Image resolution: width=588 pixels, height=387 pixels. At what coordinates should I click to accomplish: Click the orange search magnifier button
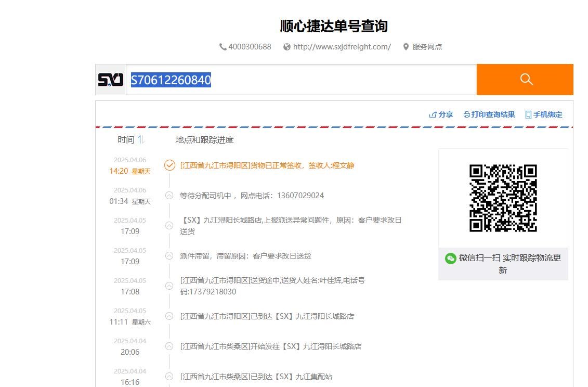click(x=525, y=80)
